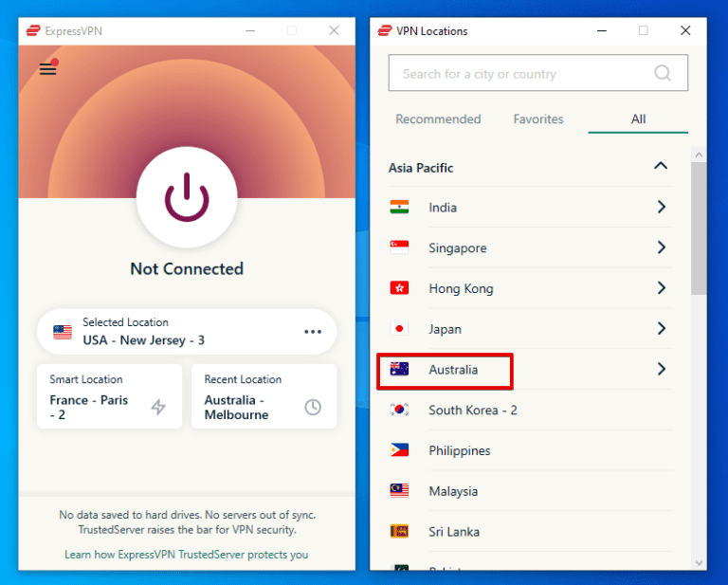Expand the Singapore server list chevron
The height and width of the screenshot is (585, 728).
coord(661,247)
